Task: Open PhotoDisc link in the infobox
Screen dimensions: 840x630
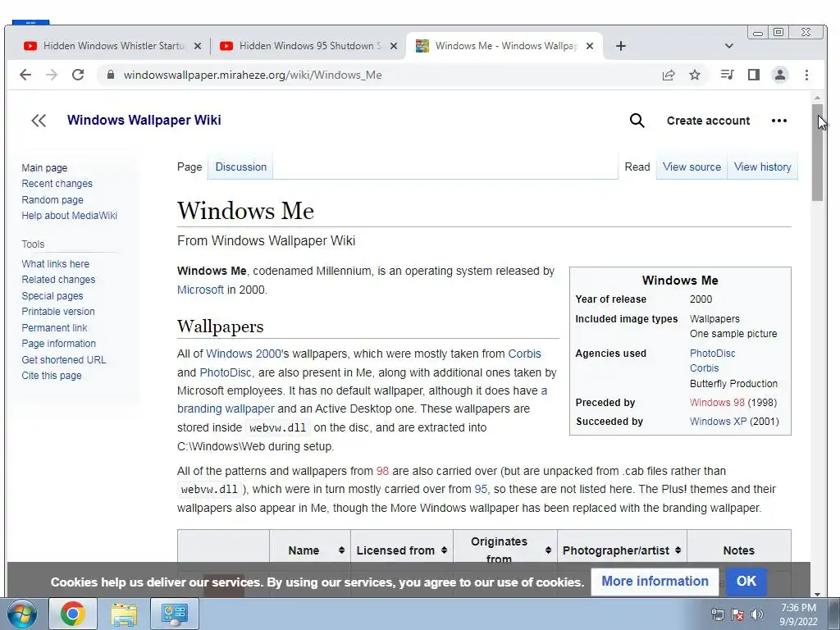Action: pyautogui.click(x=713, y=354)
